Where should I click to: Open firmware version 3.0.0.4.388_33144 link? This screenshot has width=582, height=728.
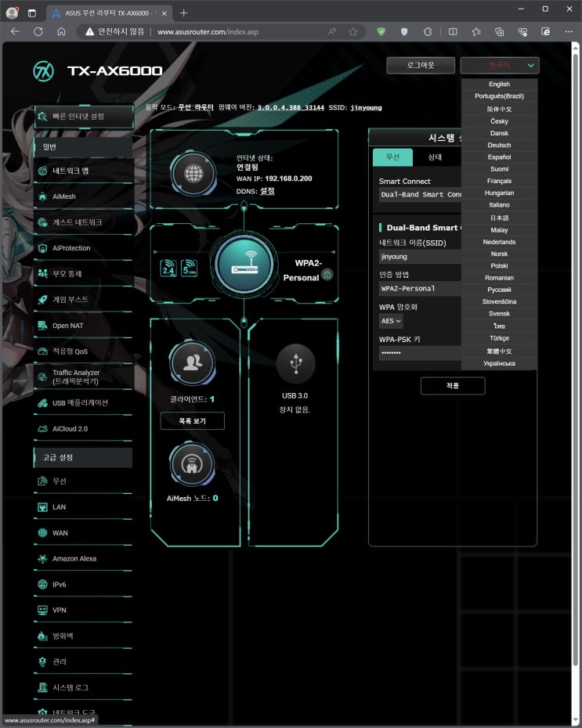[x=291, y=108]
